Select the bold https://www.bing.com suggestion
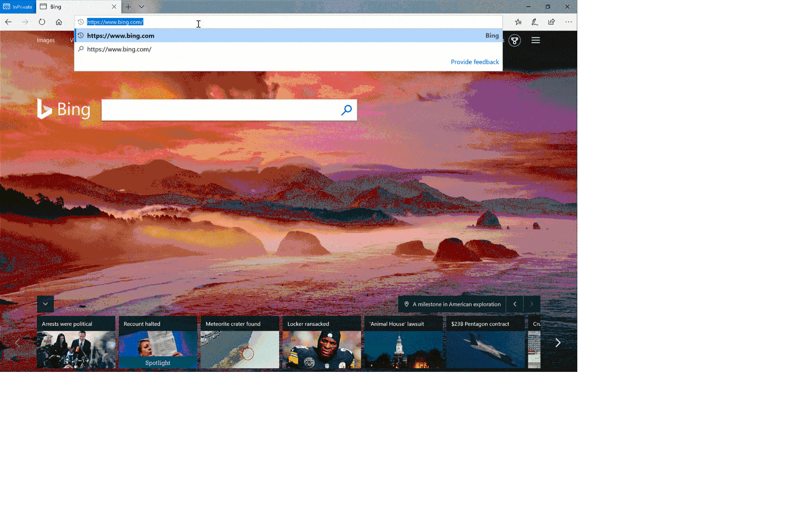 (121, 36)
